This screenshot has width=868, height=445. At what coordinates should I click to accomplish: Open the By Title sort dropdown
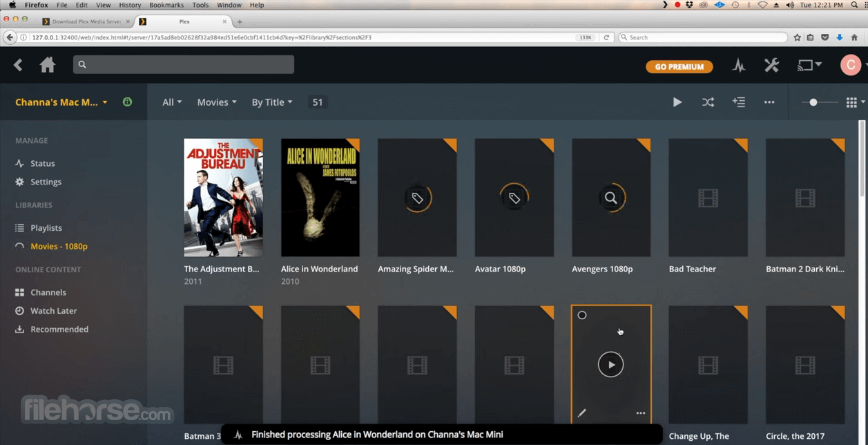pyautogui.click(x=272, y=102)
